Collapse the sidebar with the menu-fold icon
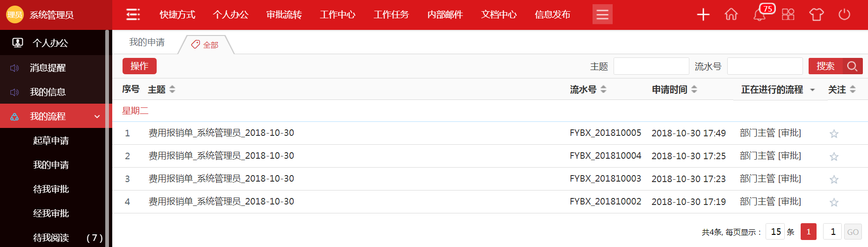This screenshot has width=868, height=247. pyautogui.click(x=133, y=15)
